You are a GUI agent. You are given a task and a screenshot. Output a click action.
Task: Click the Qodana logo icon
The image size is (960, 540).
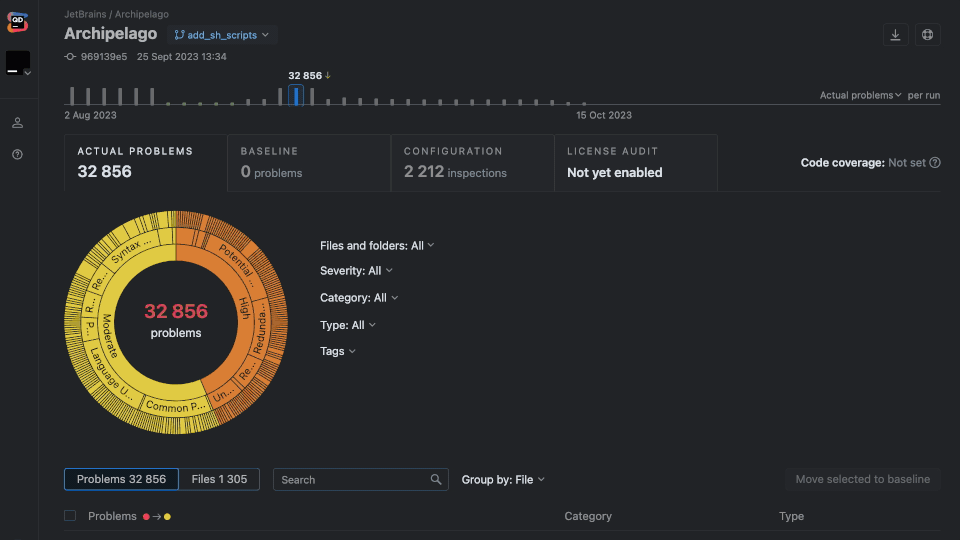[x=18, y=21]
